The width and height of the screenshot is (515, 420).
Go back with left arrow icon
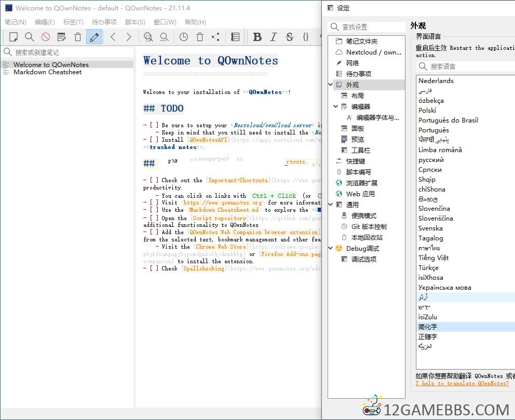click(113, 37)
